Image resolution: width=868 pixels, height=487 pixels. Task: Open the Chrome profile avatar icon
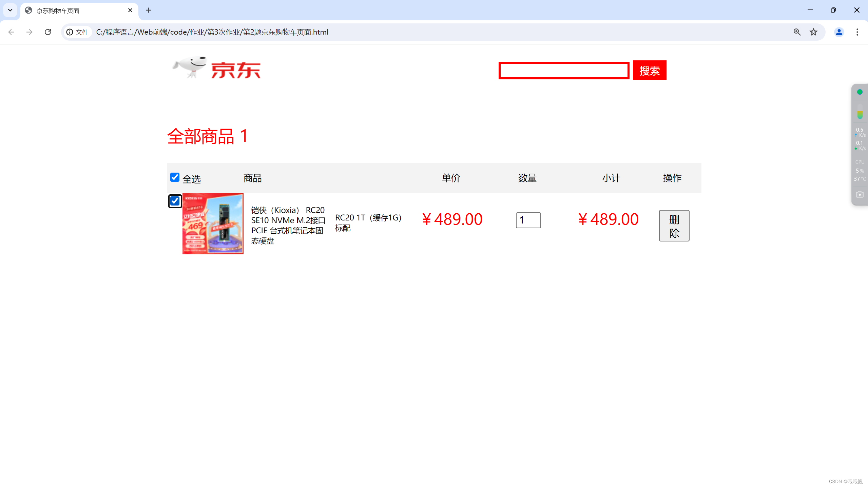(x=839, y=32)
